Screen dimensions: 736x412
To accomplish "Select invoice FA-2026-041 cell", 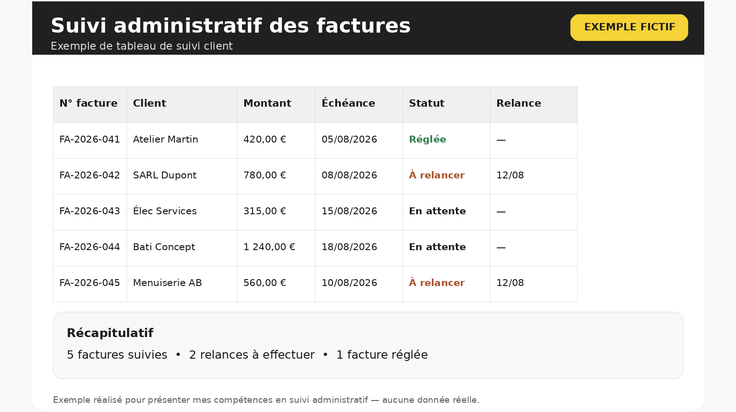I will 90,140.
